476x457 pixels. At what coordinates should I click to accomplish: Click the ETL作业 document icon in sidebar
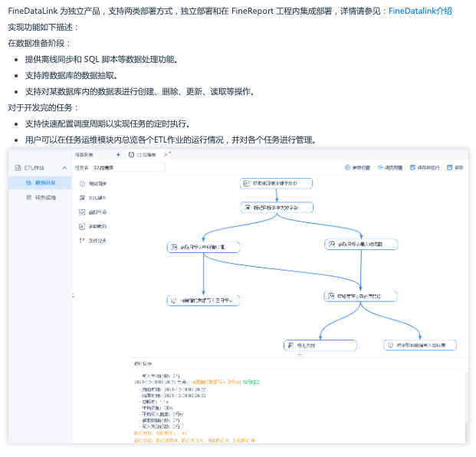(18, 168)
